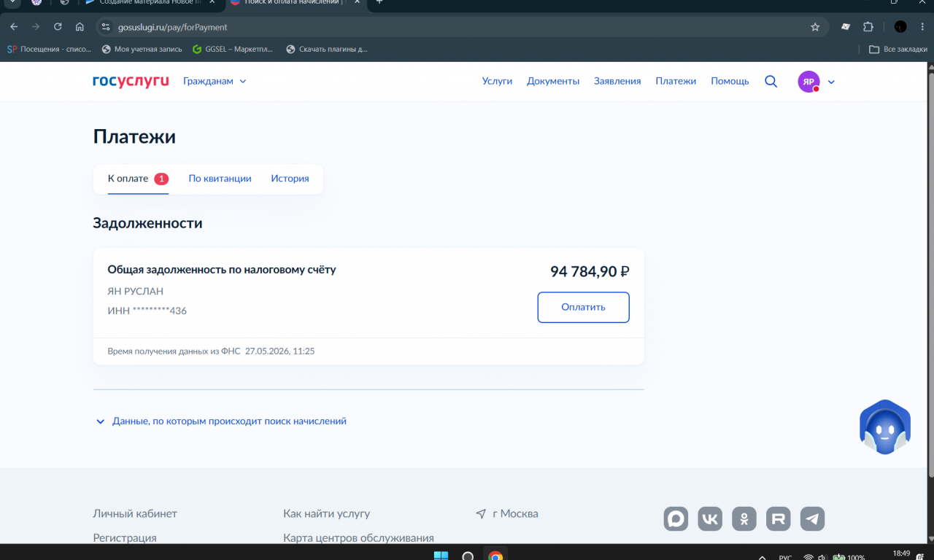The width and height of the screenshot is (934, 560).
Task: Switch keyboard language РУС indicator
Action: [x=785, y=557]
